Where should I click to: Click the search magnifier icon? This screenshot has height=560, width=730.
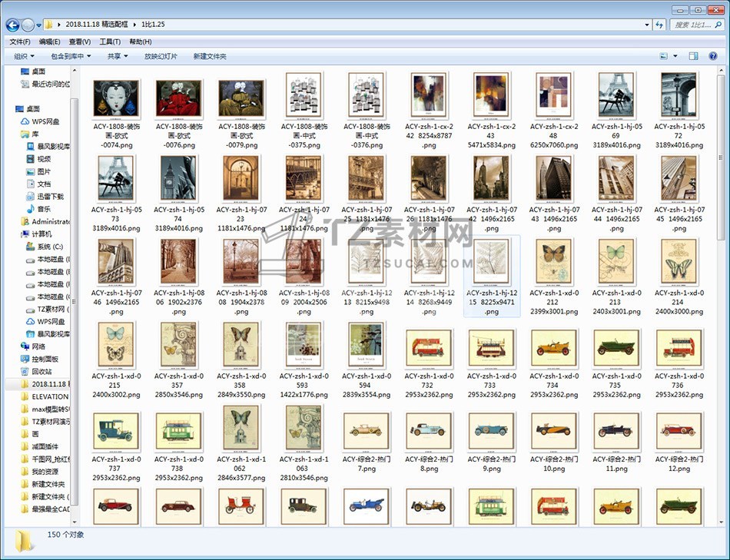(718, 25)
